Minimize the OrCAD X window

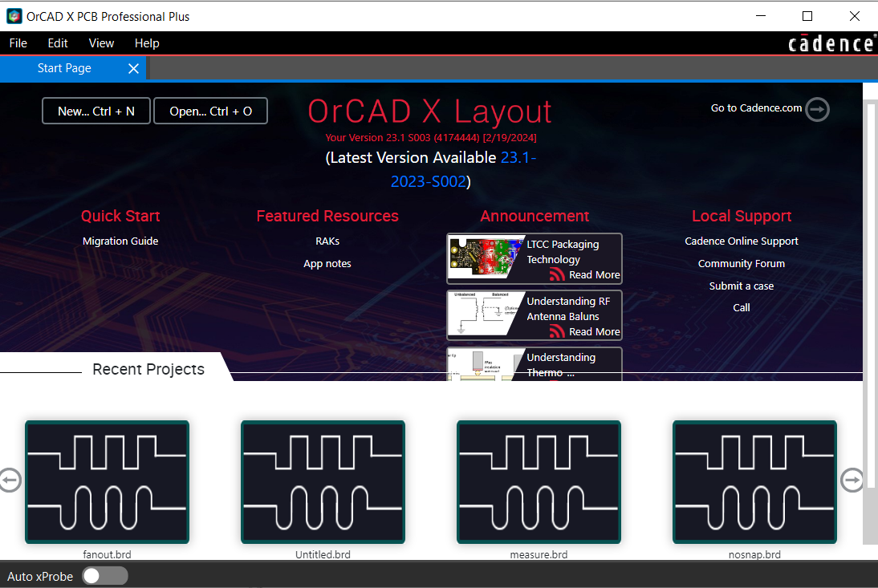click(x=760, y=16)
